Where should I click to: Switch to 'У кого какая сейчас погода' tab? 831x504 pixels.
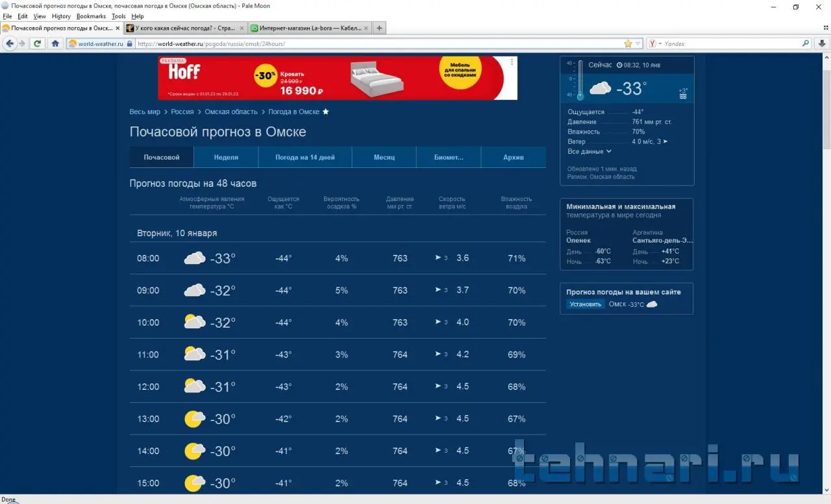(186, 28)
